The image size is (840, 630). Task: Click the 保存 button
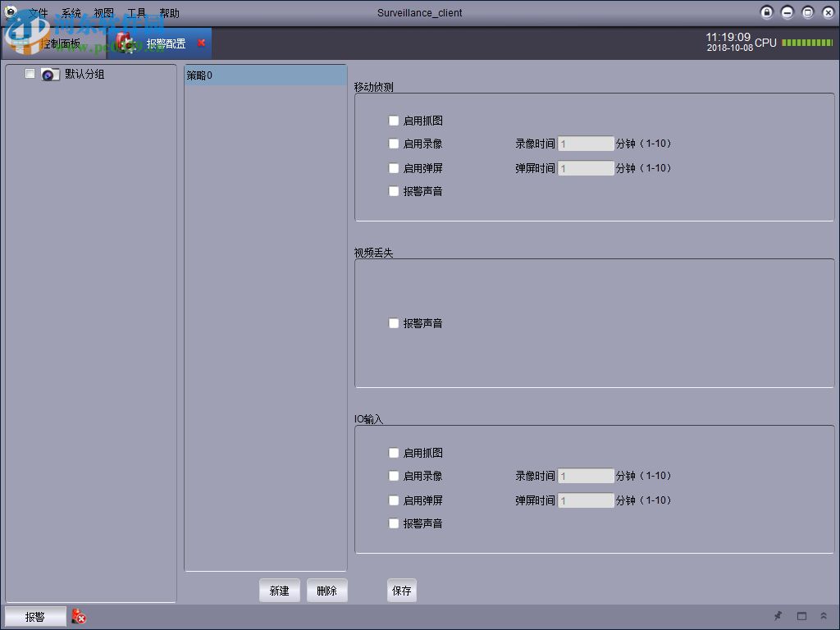click(x=402, y=591)
